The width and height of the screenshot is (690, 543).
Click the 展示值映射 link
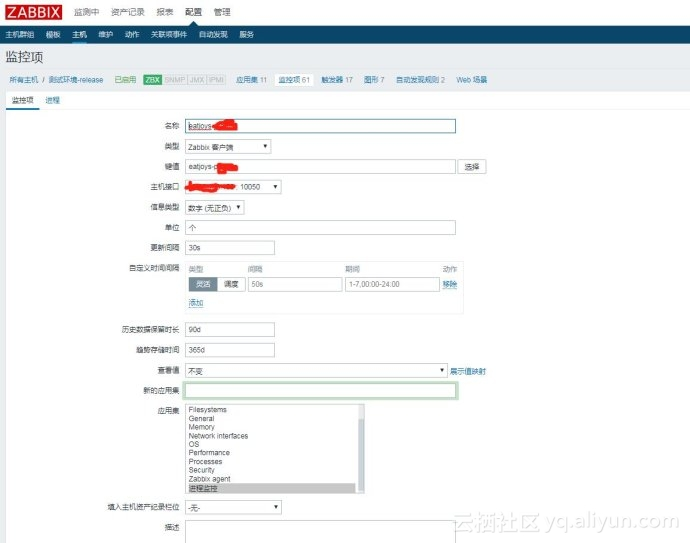468,371
